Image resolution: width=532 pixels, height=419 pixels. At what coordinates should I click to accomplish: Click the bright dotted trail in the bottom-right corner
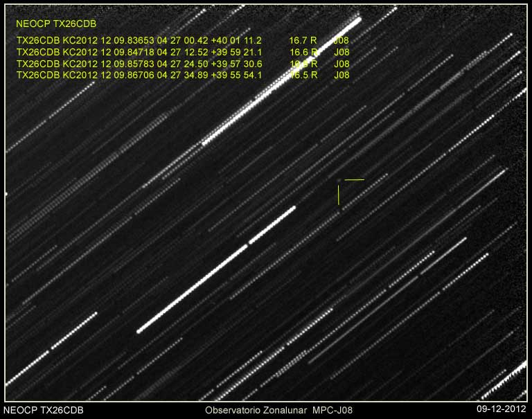point(506,380)
